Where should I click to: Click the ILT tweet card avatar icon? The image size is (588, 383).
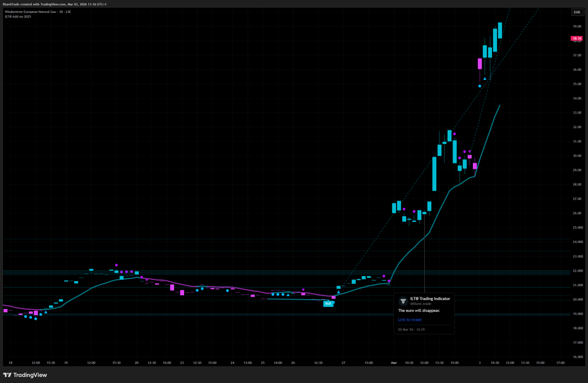tap(403, 301)
